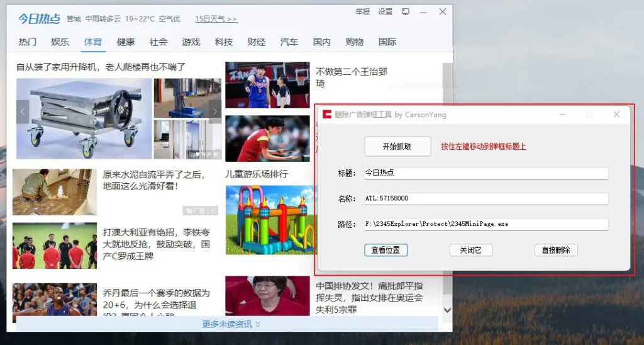Open the volleyball coach thumbnail
Image resolution: width=644 pixels, height=345 pixels.
coord(267,296)
